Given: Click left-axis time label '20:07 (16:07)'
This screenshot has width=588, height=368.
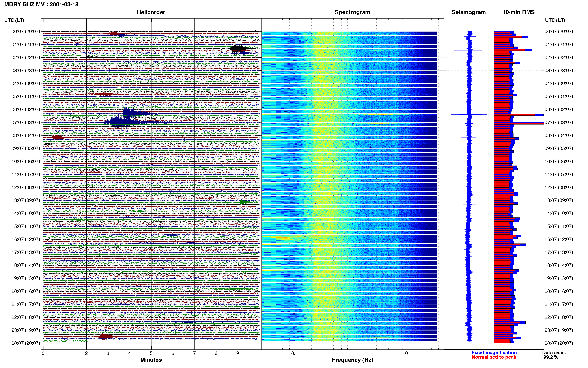Looking at the screenshot, I should pyautogui.click(x=26, y=291).
